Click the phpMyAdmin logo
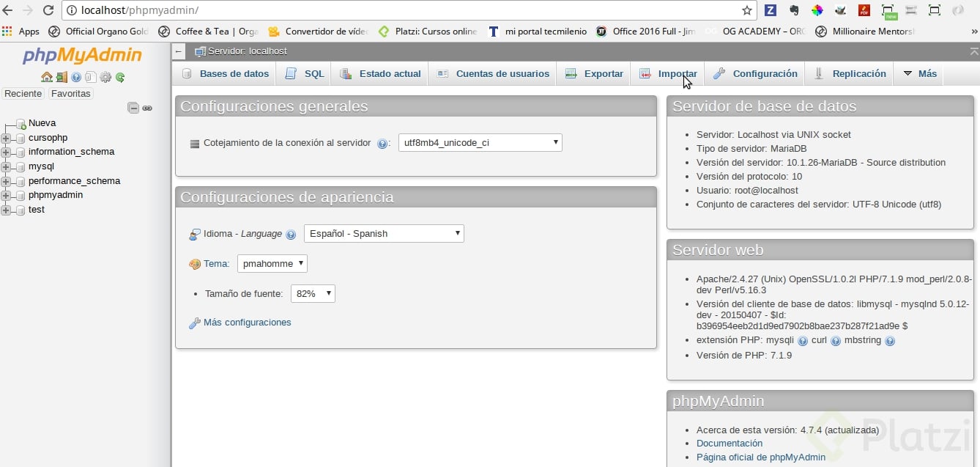The width and height of the screenshot is (980, 467). [83, 56]
